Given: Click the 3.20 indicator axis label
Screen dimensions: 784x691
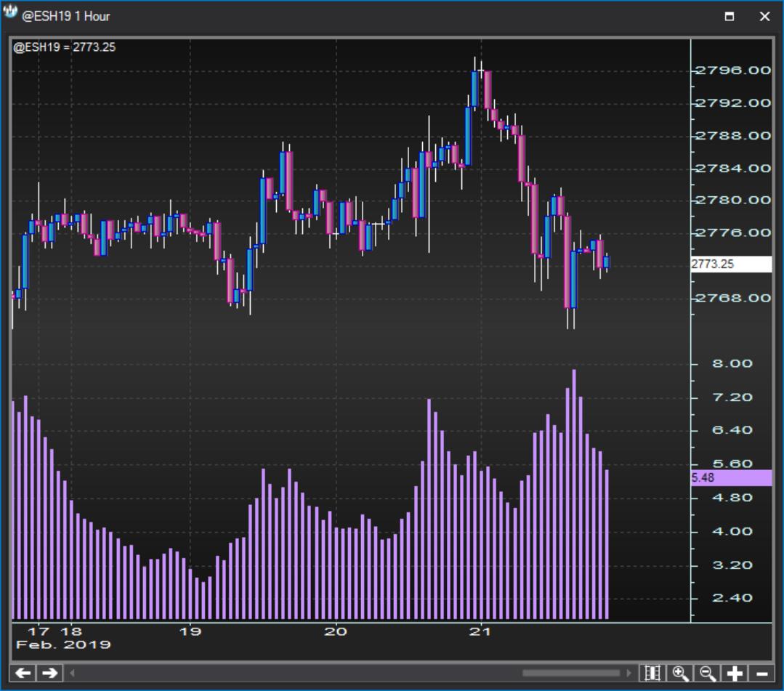Looking at the screenshot, I should [x=732, y=565].
